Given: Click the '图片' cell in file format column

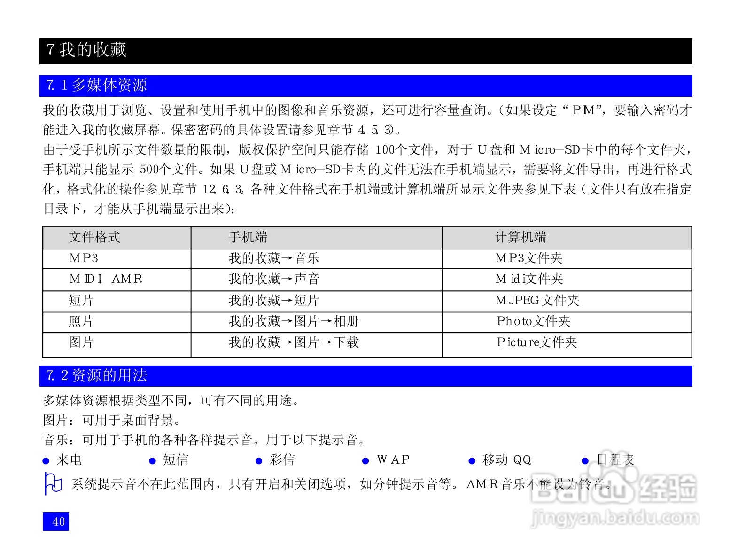Looking at the screenshot, I should (81, 342).
